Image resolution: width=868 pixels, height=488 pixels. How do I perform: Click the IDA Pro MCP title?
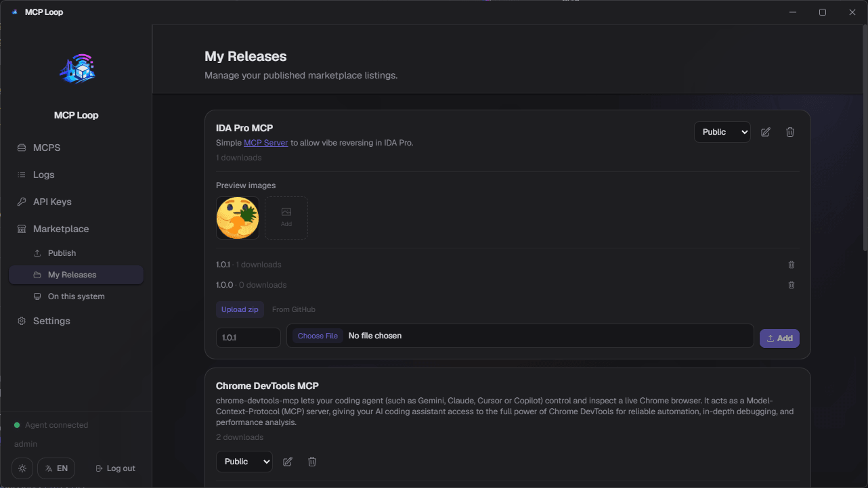pyautogui.click(x=244, y=128)
